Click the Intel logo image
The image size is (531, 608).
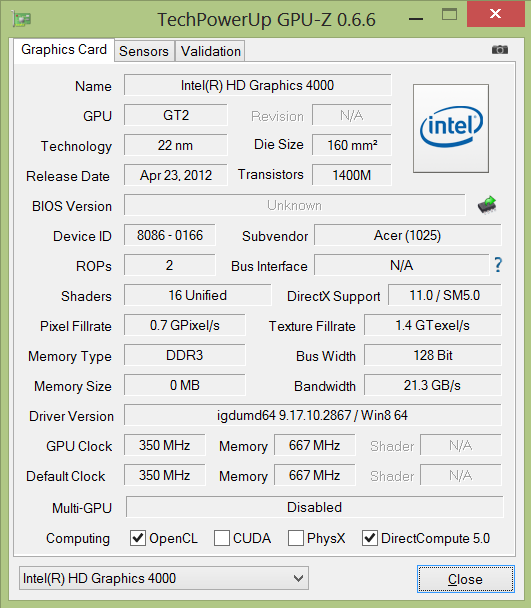451,128
